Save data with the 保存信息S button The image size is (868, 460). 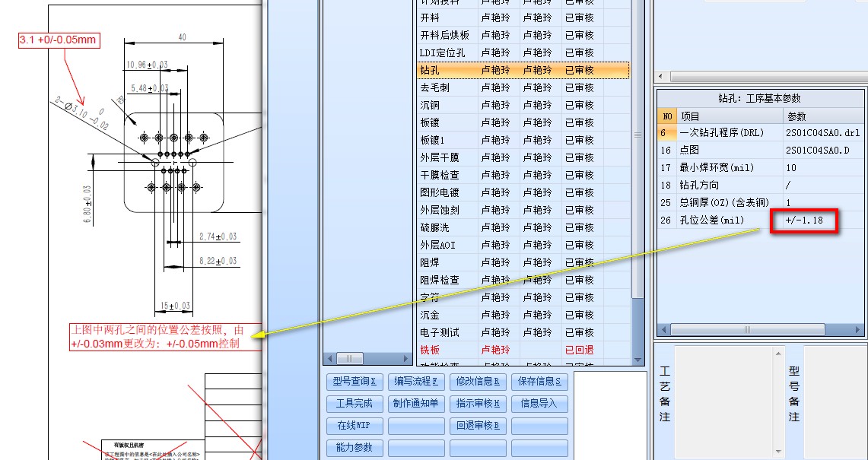click(539, 382)
